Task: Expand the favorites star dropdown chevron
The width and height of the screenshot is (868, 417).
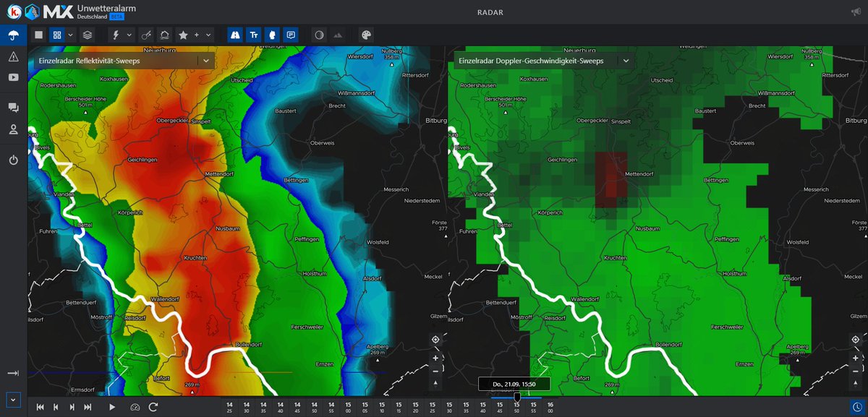Action: pyautogui.click(x=208, y=35)
